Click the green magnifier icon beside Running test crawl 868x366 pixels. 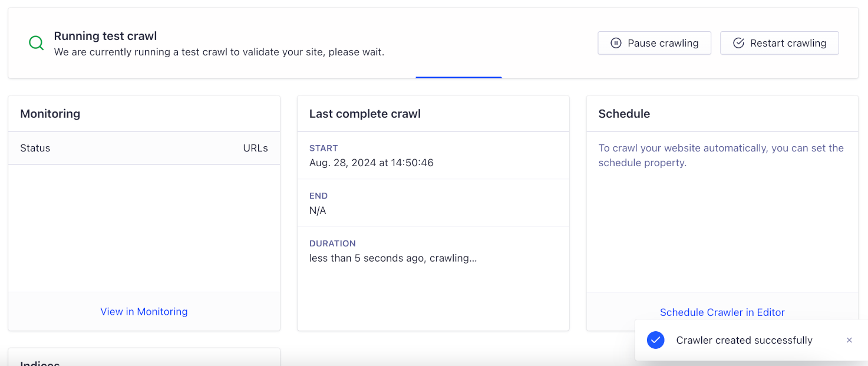[x=36, y=43]
